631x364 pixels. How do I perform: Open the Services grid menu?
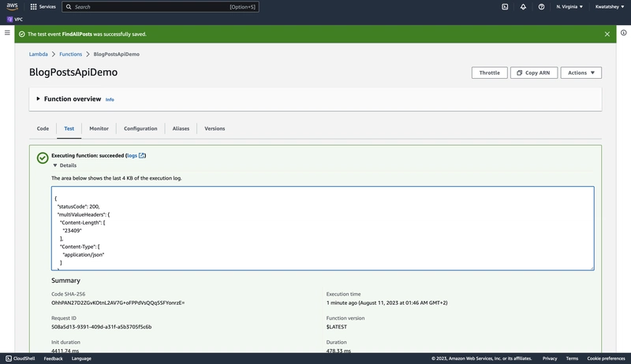[43, 6]
